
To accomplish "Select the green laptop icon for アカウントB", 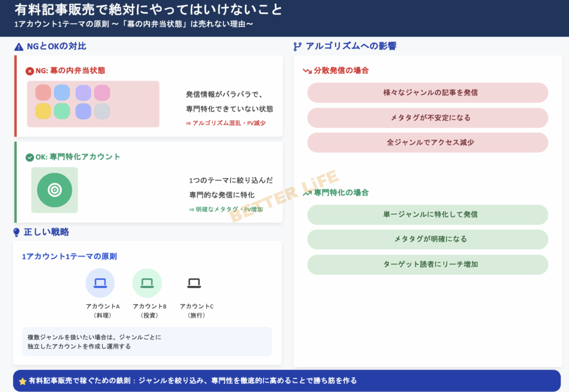I will [x=147, y=283].
